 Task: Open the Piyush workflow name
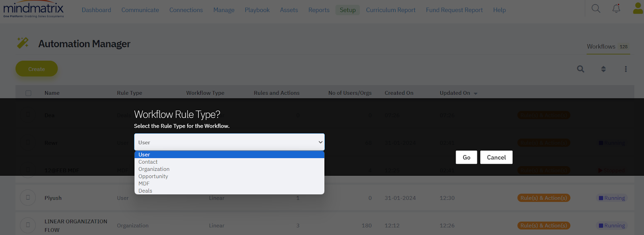[x=53, y=198]
